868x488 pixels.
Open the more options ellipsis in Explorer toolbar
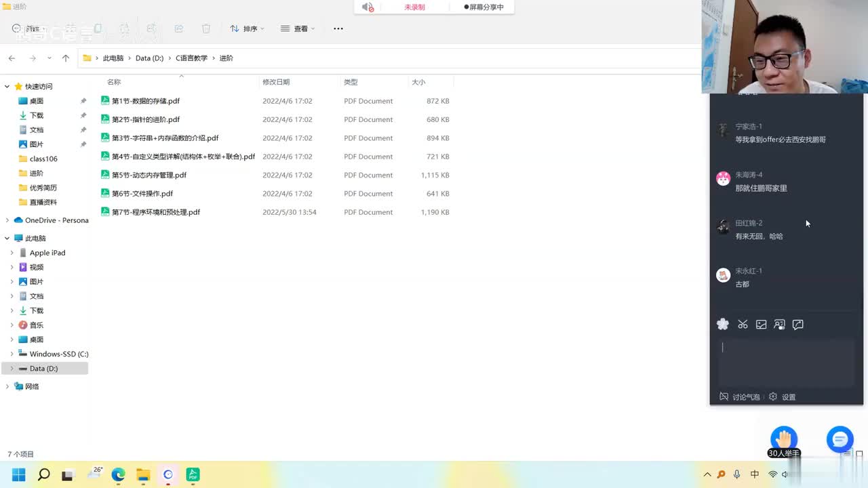338,28
